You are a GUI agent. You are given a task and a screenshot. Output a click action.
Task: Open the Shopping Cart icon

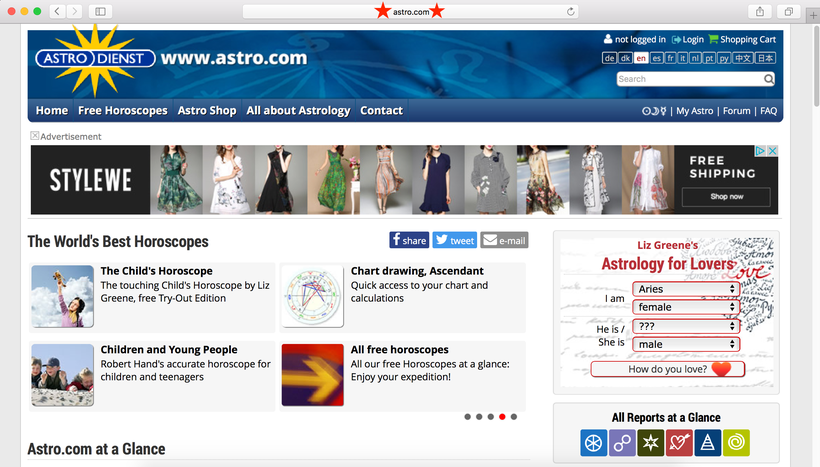pyautogui.click(x=713, y=39)
